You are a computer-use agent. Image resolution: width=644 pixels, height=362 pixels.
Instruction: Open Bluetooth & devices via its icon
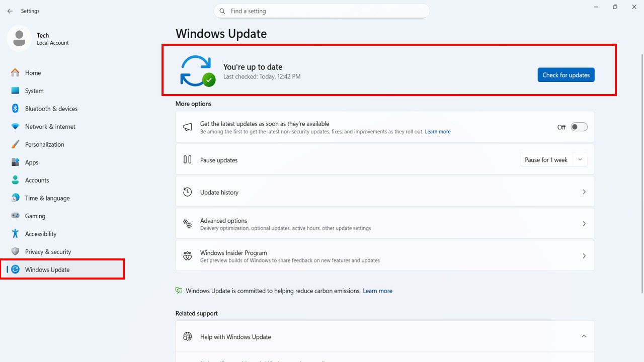tap(15, 109)
